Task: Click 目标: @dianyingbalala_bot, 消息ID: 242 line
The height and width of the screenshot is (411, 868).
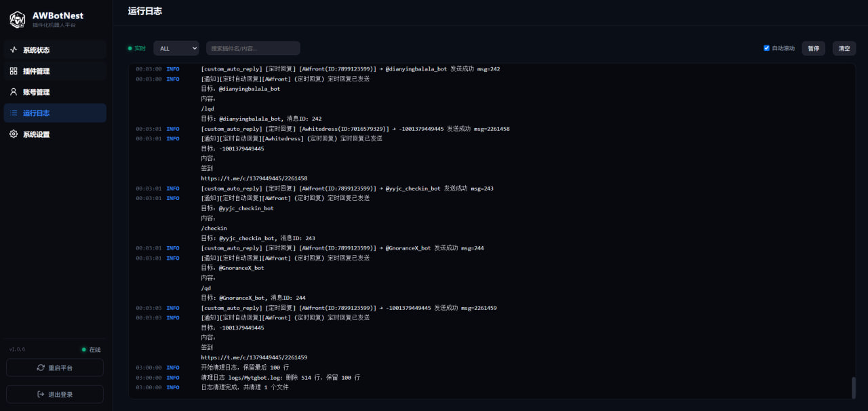Action: (x=261, y=119)
